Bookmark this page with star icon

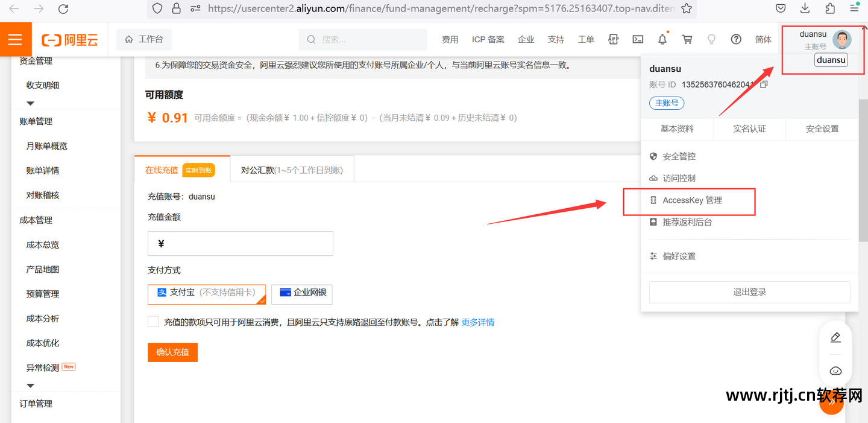pyautogui.click(x=686, y=8)
